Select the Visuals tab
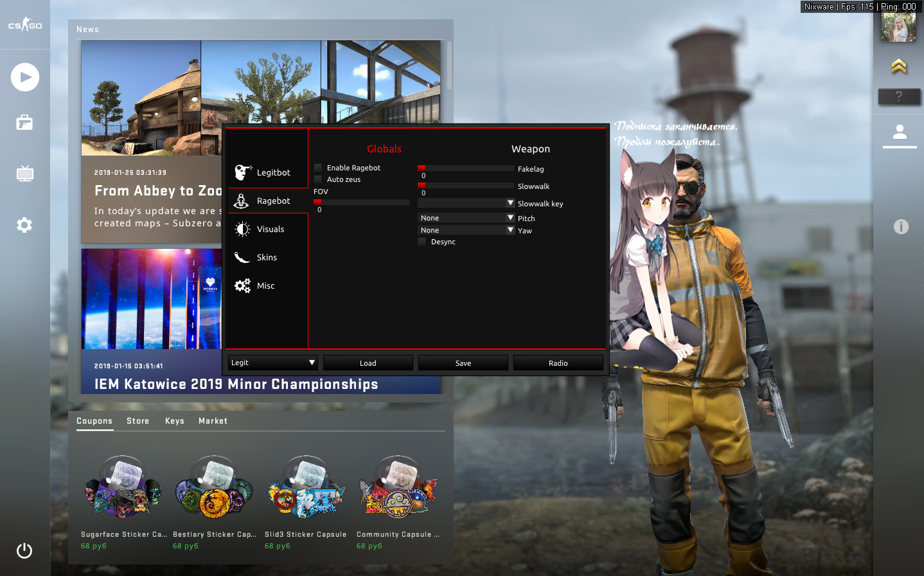The image size is (924, 576). [267, 229]
